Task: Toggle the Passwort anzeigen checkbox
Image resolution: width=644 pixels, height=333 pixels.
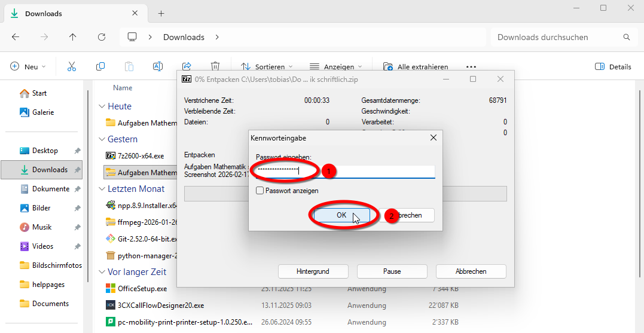Action: [x=260, y=191]
